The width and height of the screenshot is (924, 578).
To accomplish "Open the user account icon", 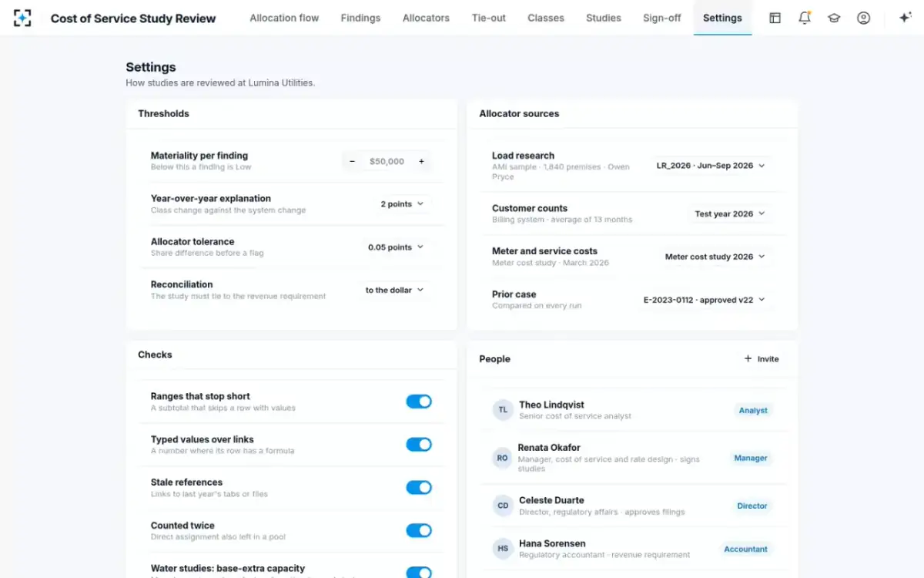I will [863, 18].
